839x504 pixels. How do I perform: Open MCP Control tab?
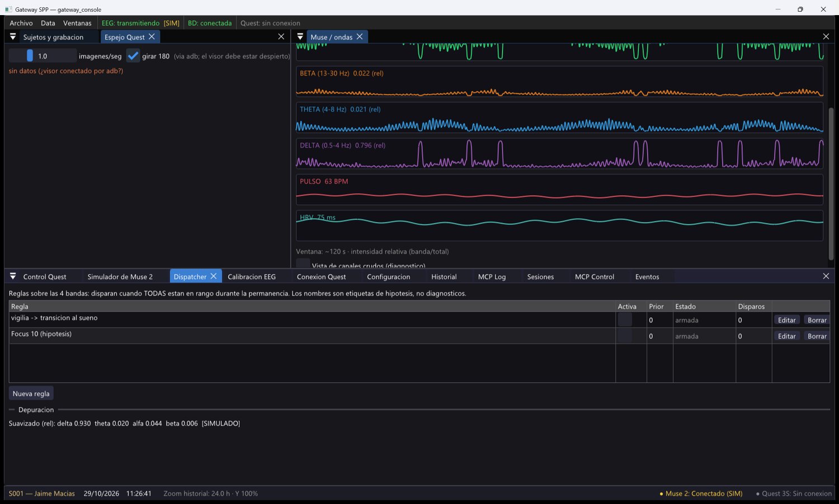point(594,277)
